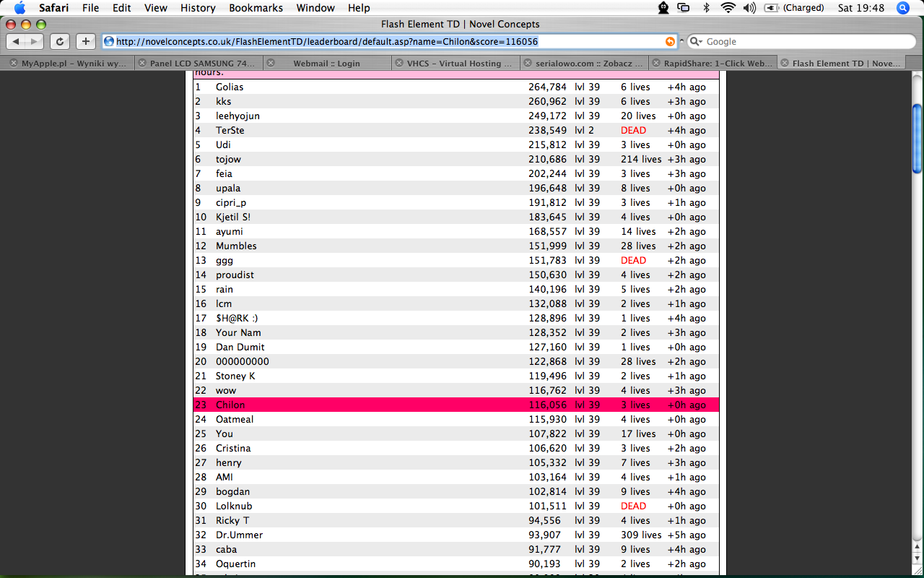Close the RapidShare tab

656,63
